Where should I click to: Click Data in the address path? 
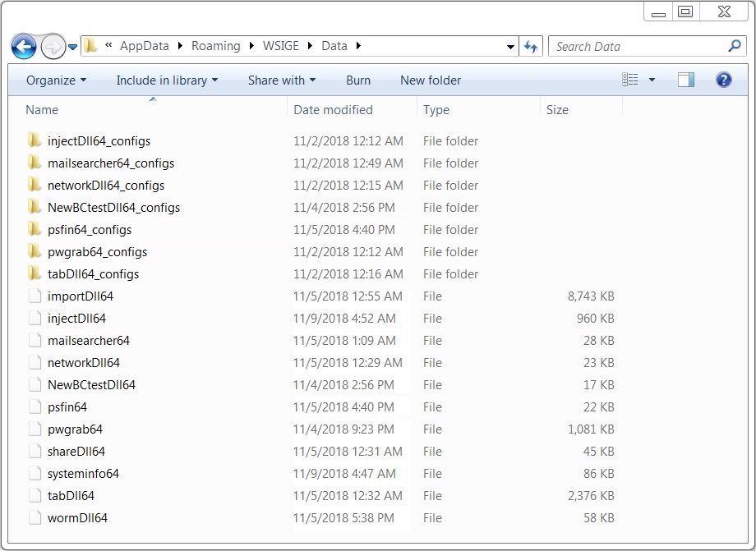coord(334,46)
